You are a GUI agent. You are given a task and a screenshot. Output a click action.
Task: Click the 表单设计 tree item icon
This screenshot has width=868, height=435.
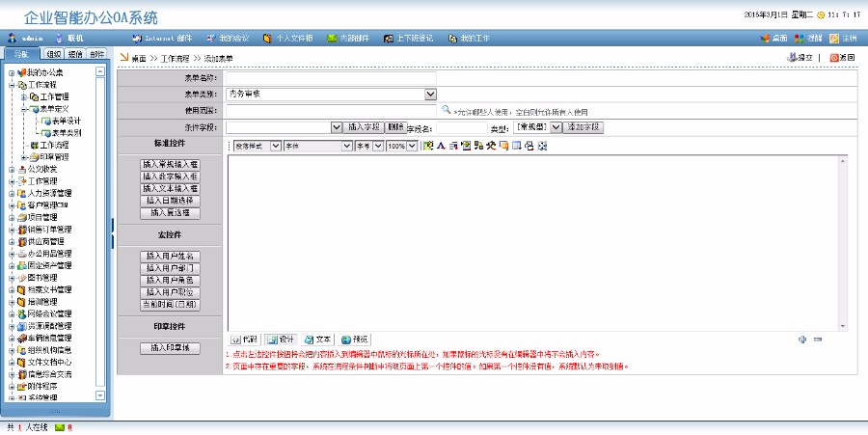coord(46,121)
